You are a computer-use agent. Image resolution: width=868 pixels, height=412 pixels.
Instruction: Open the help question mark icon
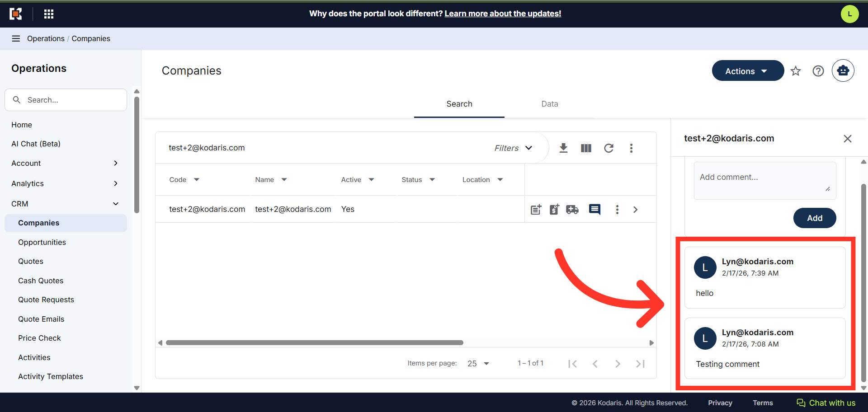[x=818, y=71]
